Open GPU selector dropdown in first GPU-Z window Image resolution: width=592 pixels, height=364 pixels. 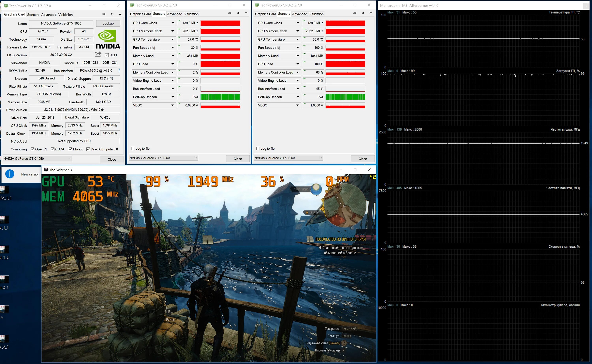[37, 158]
